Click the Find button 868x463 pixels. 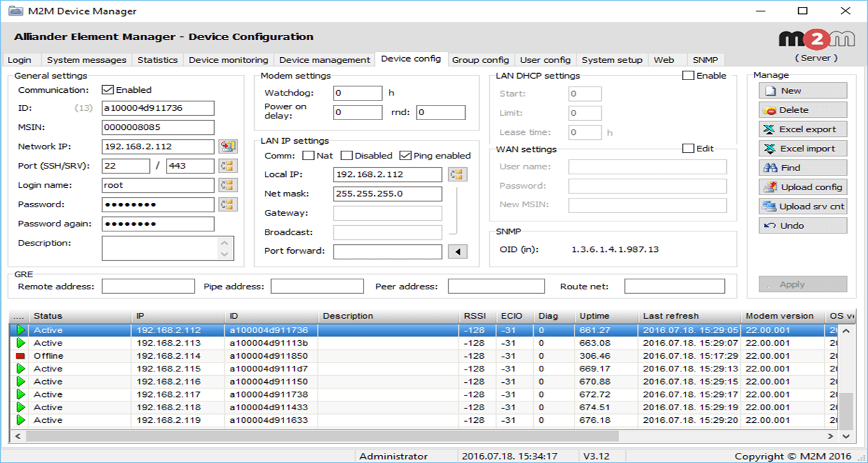[x=803, y=168]
